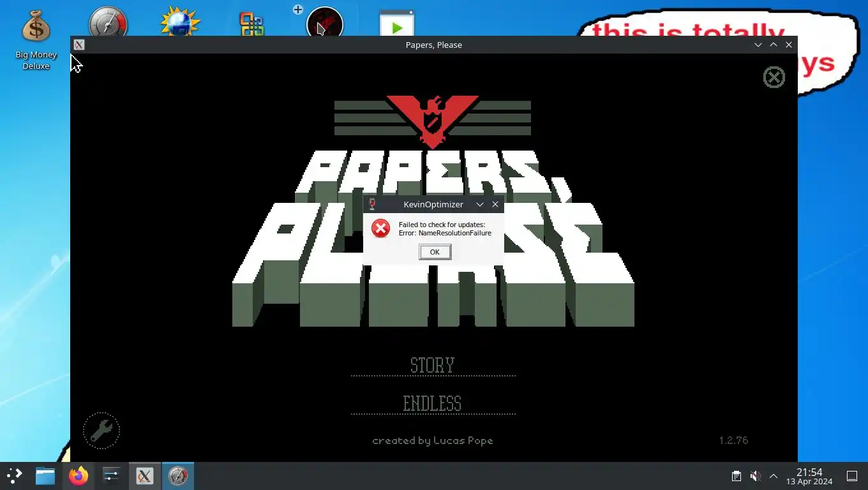Start the STORY game mode
868x490 pixels.
[x=433, y=366]
